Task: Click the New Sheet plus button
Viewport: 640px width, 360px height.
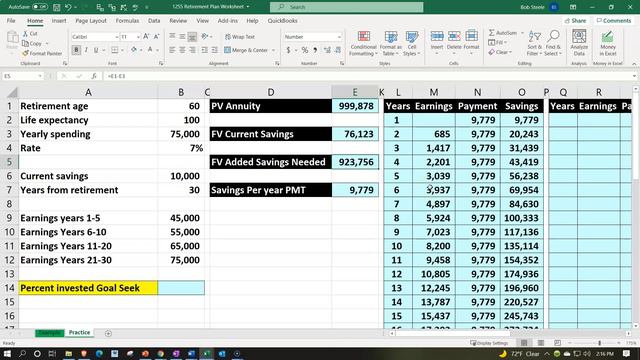Action: pos(108,333)
